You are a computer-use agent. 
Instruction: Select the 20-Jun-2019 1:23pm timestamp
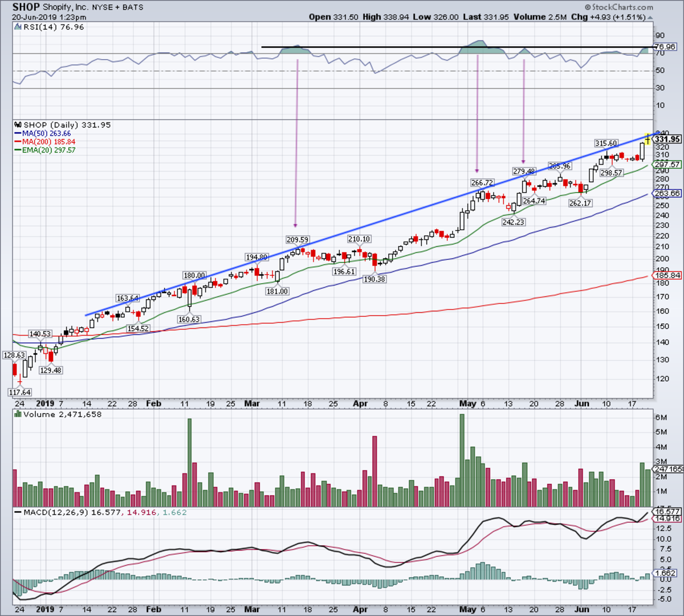(x=49, y=17)
